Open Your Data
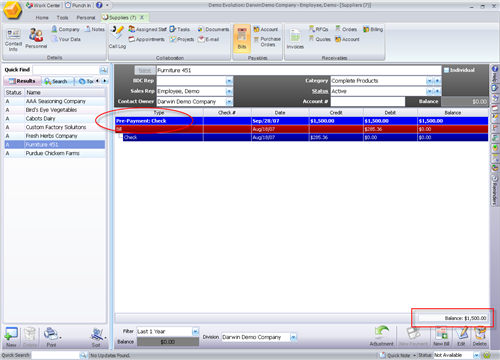Screen dimensions: 500x360 (x=66, y=39)
